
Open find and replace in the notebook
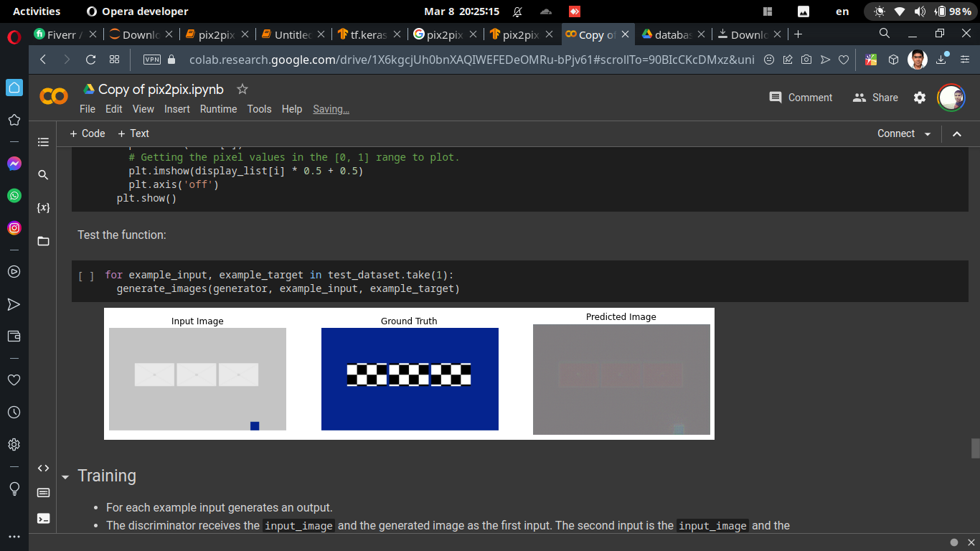click(42, 174)
